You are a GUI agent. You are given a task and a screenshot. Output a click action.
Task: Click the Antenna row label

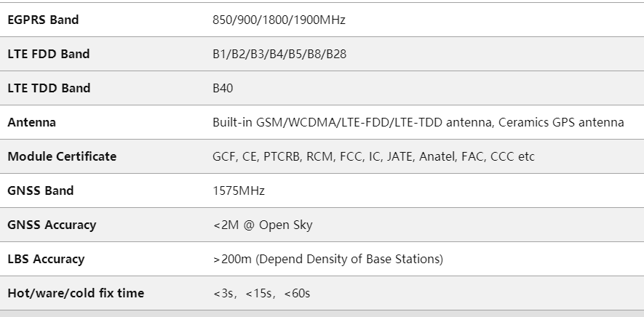(x=31, y=122)
